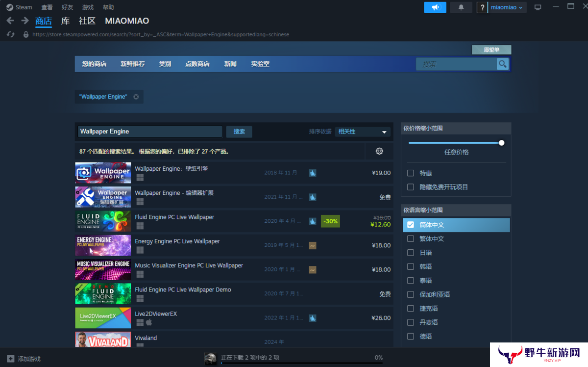Enable the 特惠 checkbox
The width and height of the screenshot is (588, 367).
click(411, 173)
